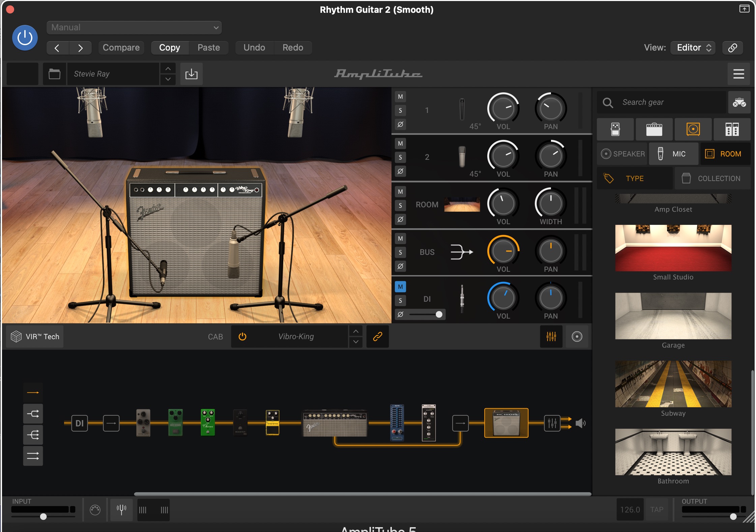Open the speaker selection view icon
Screen dimensions: 756x532
(577, 336)
